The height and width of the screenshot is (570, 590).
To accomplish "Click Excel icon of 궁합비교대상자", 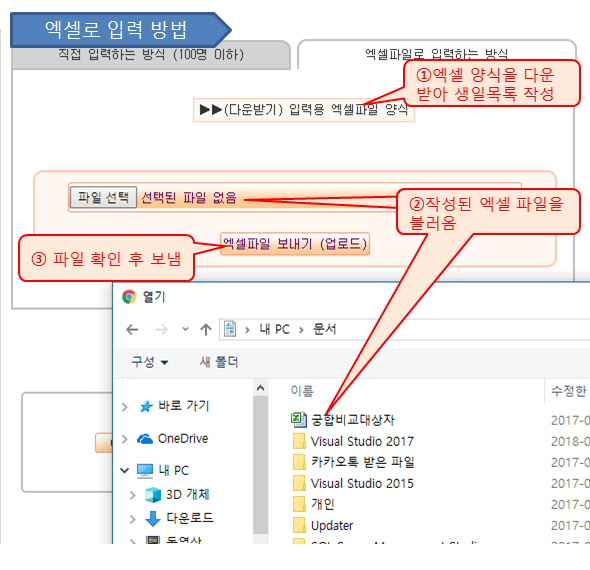I will click(x=299, y=420).
